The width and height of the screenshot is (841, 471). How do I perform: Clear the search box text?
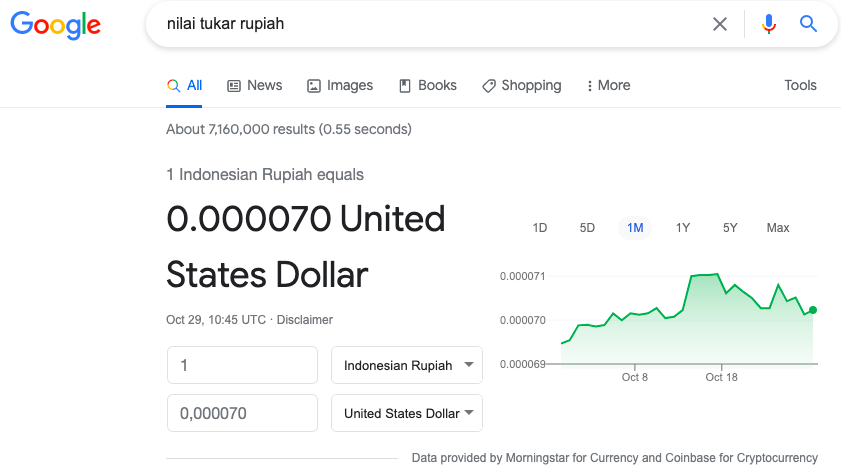pos(720,24)
